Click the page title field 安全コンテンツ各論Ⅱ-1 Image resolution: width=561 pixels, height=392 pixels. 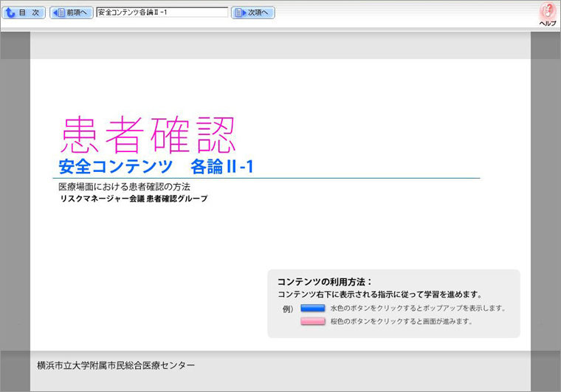click(x=162, y=13)
